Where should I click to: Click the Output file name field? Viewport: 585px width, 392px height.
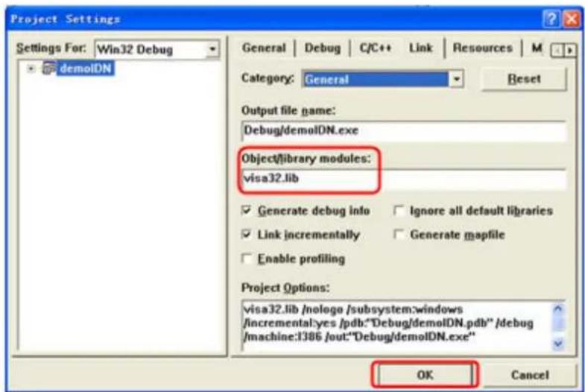[x=403, y=130]
